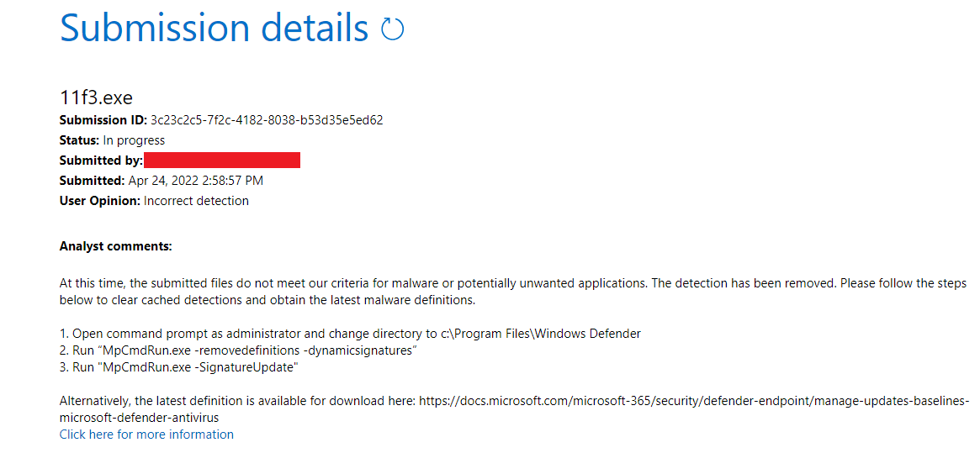980x453 pixels.
Task: Click the refresh icon beside Submission details
Action: coord(392,30)
